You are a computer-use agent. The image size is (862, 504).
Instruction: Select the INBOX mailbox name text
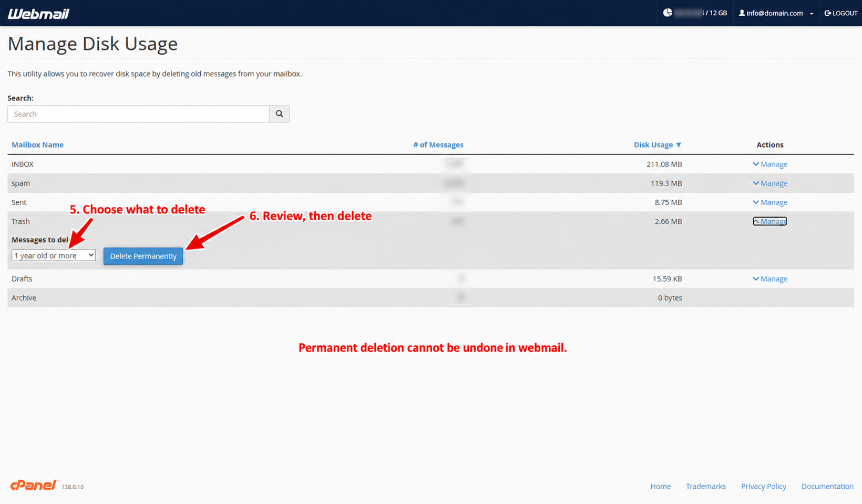[x=23, y=164]
